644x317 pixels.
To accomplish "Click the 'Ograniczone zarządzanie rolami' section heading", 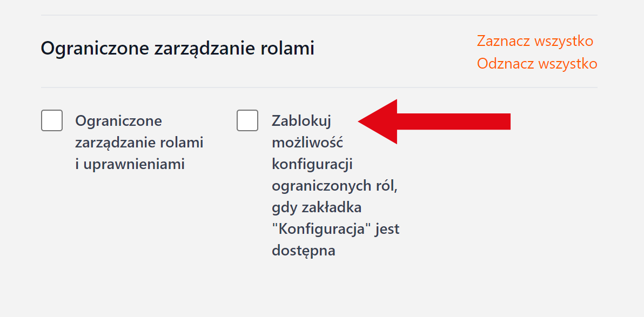I will click(177, 49).
